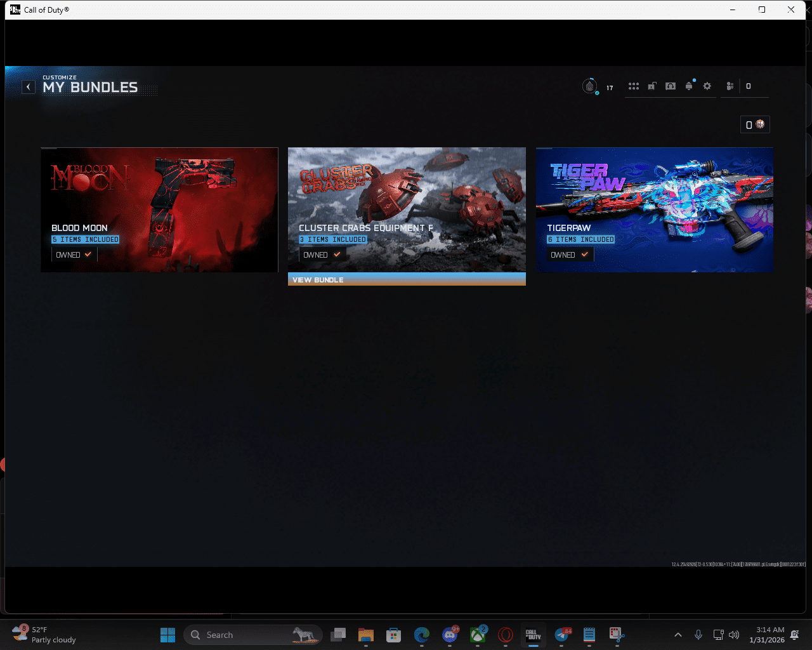This screenshot has width=812, height=650.
Task: Open the player rank emblem icon
Action: click(590, 86)
